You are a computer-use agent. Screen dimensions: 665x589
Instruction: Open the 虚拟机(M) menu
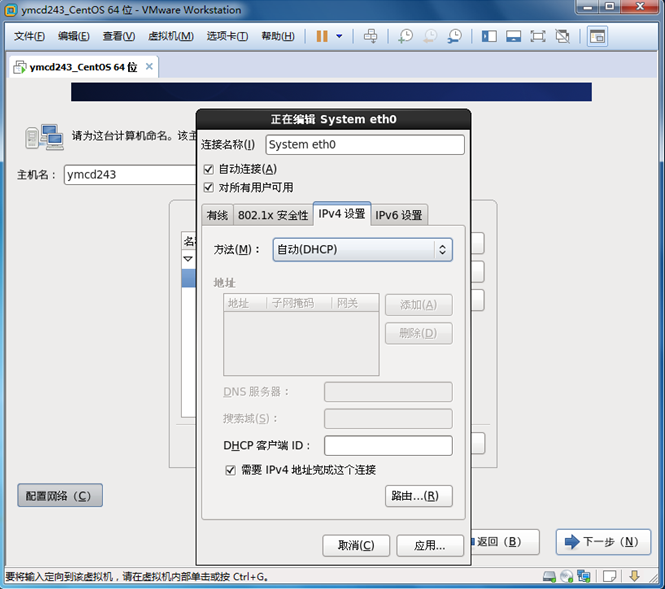tap(170, 36)
